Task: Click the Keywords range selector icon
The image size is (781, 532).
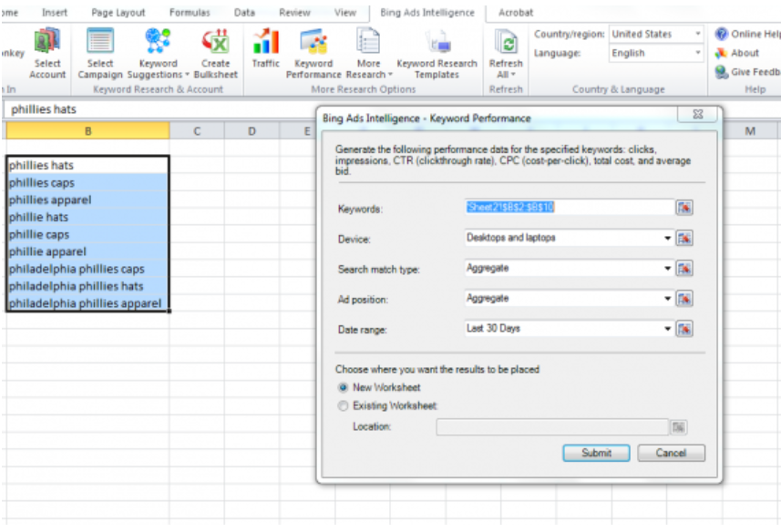Action: (683, 208)
